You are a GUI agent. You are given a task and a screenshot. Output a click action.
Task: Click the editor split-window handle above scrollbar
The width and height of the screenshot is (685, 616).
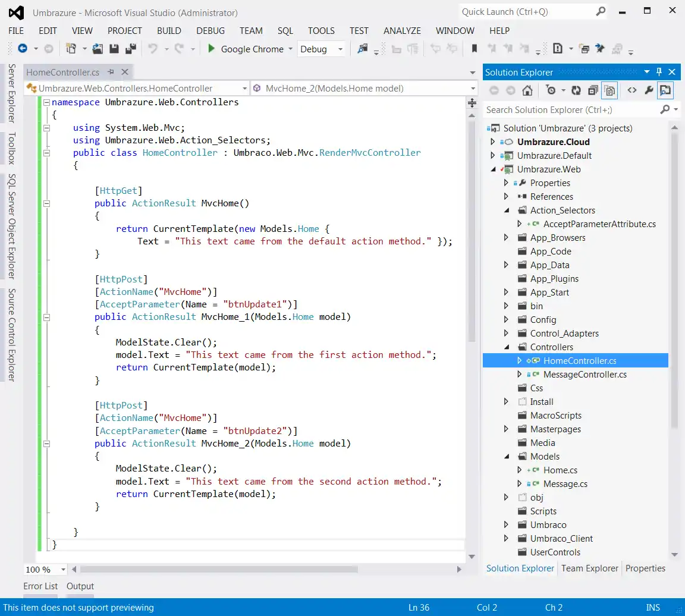pyautogui.click(x=472, y=103)
